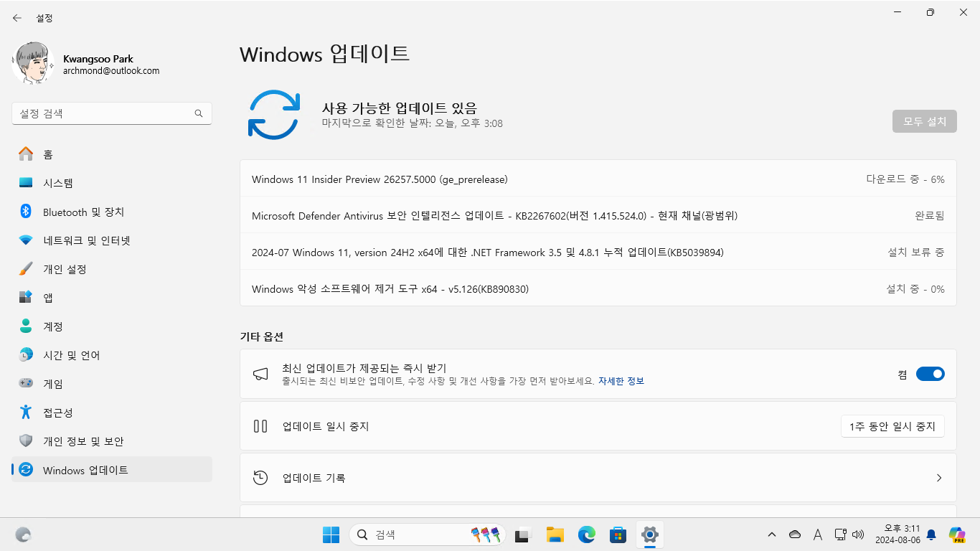Click the 개인 정보 및 보안 shield icon
The image size is (980, 551).
[26, 441]
